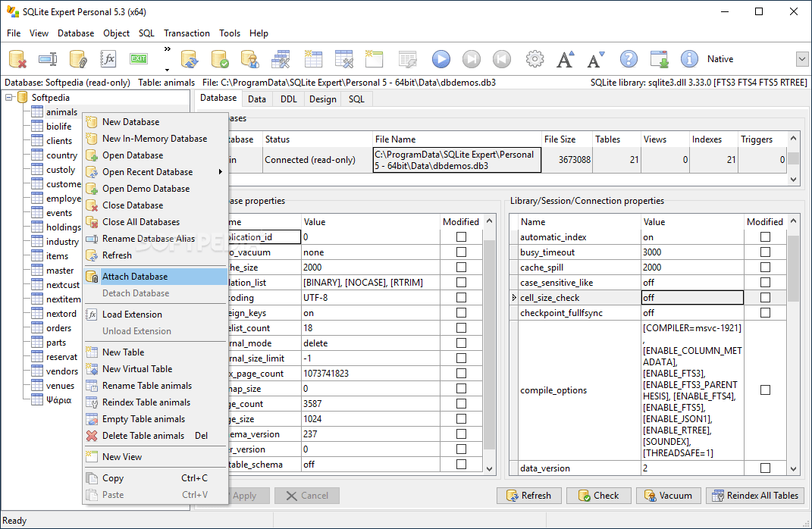Click the green EXIT toolbar icon

pos(138,58)
